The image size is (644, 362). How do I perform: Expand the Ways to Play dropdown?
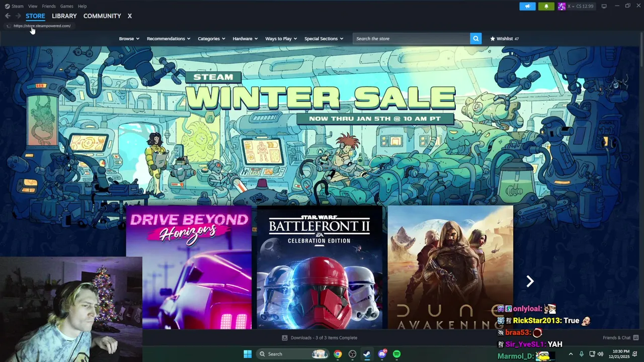[281, 39]
